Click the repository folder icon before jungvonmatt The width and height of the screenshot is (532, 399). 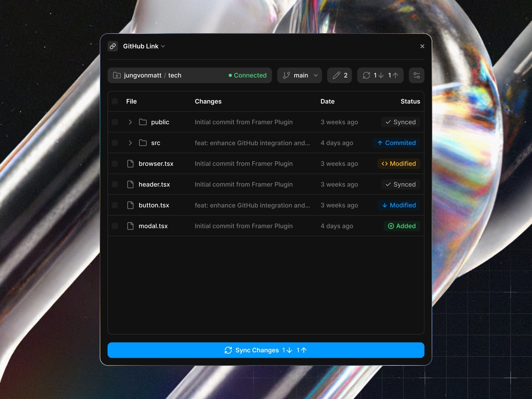point(117,75)
